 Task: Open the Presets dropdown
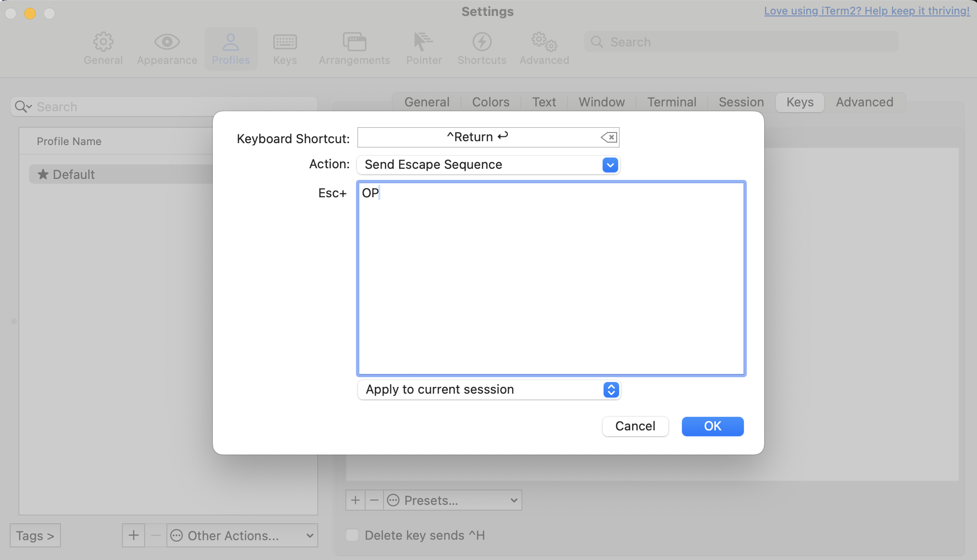click(453, 500)
